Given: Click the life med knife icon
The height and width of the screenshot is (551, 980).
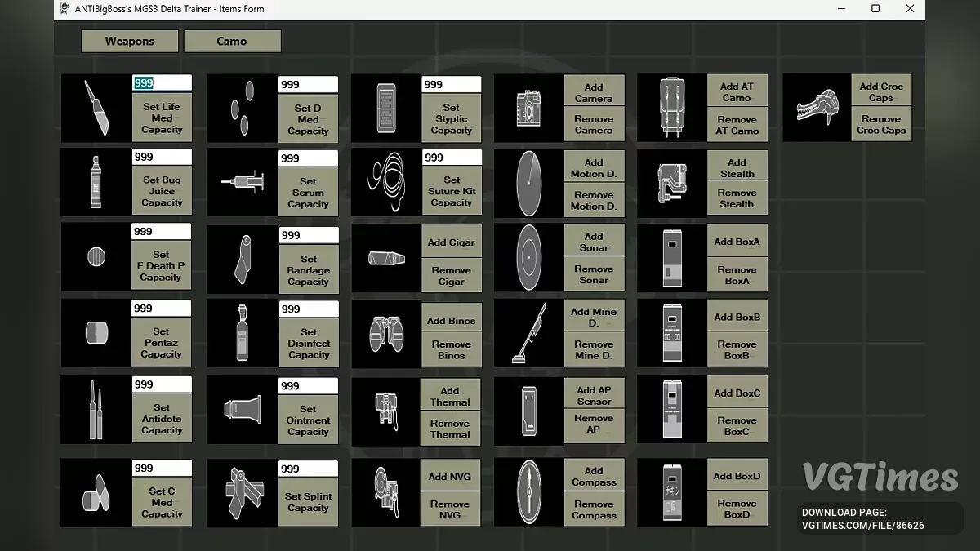Looking at the screenshot, I should 96,108.
